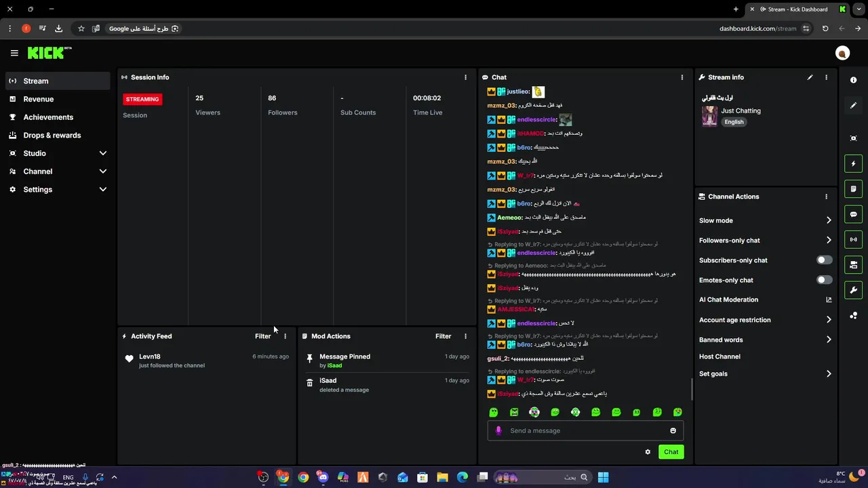Image resolution: width=868 pixels, height=488 pixels.
Task: Open iSaad link in pinned message
Action: pyautogui.click(x=334, y=366)
